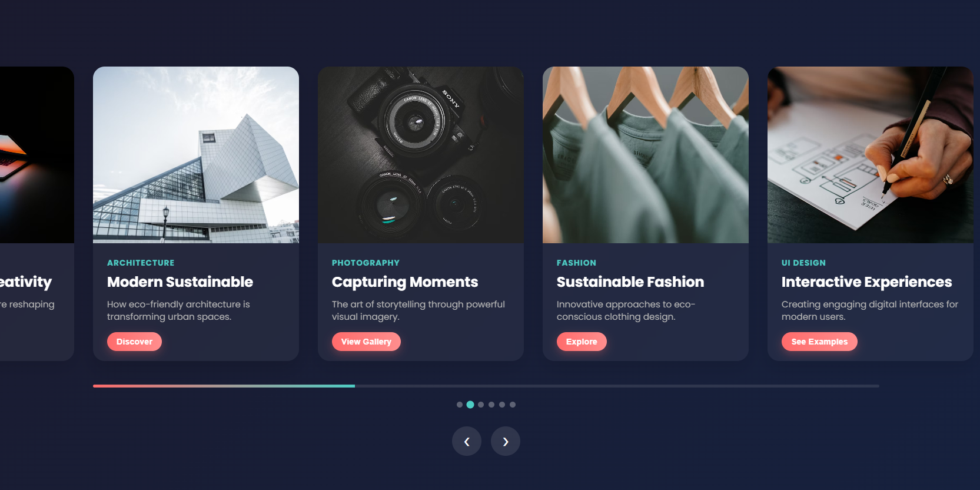The image size is (980, 490).
Task: Jump to the fourth pagination dot
Action: tap(491, 405)
